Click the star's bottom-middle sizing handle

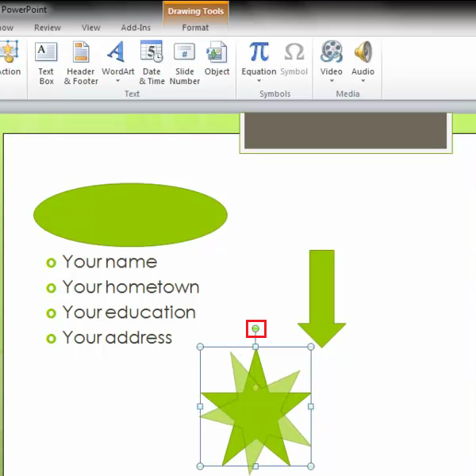tap(255, 466)
